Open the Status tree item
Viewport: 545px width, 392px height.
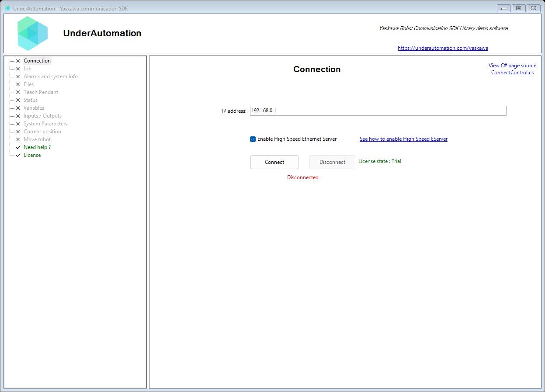point(31,100)
